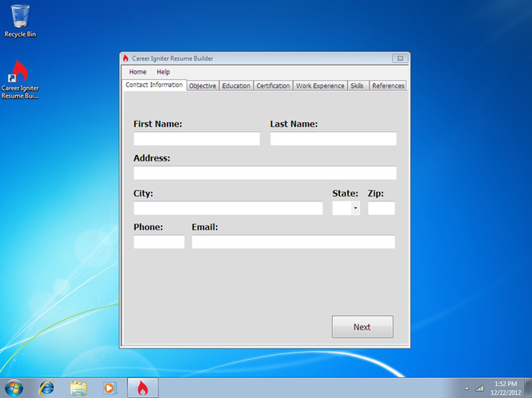
Task: Open Windows Explorer folder icon in taskbar
Action: tap(78, 388)
